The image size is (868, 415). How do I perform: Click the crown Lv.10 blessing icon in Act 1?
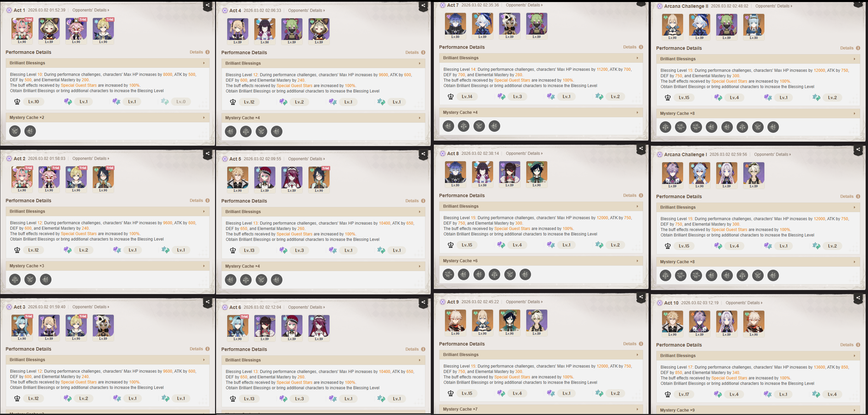(x=17, y=102)
